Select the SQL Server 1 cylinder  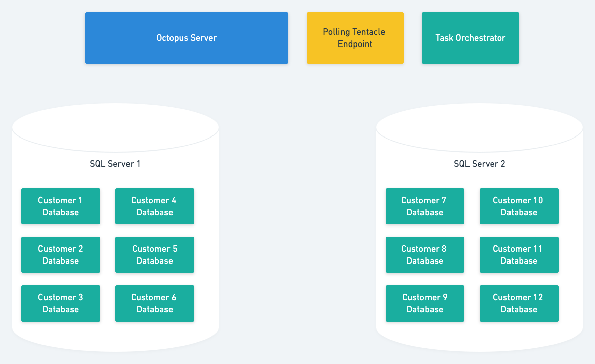click(115, 233)
